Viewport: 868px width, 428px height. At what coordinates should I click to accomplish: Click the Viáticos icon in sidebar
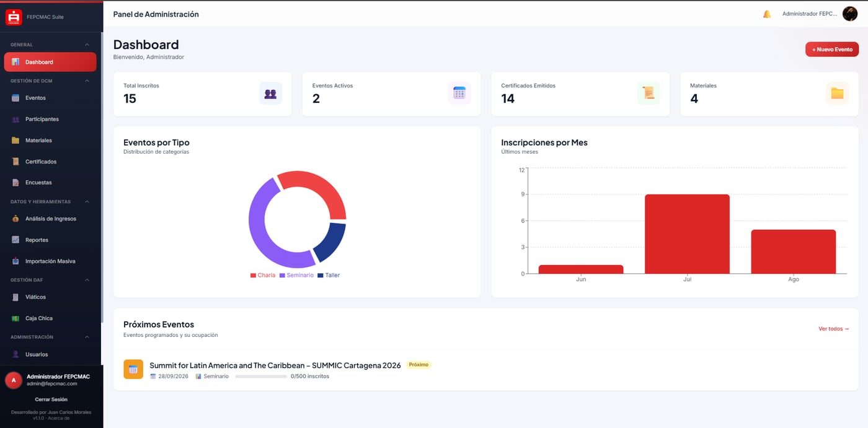coord(15,297)
